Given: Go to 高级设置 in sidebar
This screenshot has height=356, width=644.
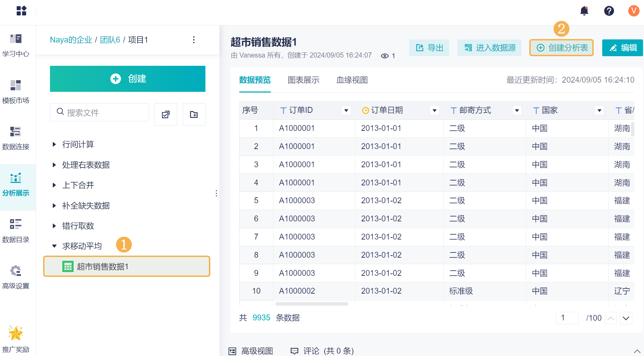Looking at the screenshot, I should click(x=16, y=277).
